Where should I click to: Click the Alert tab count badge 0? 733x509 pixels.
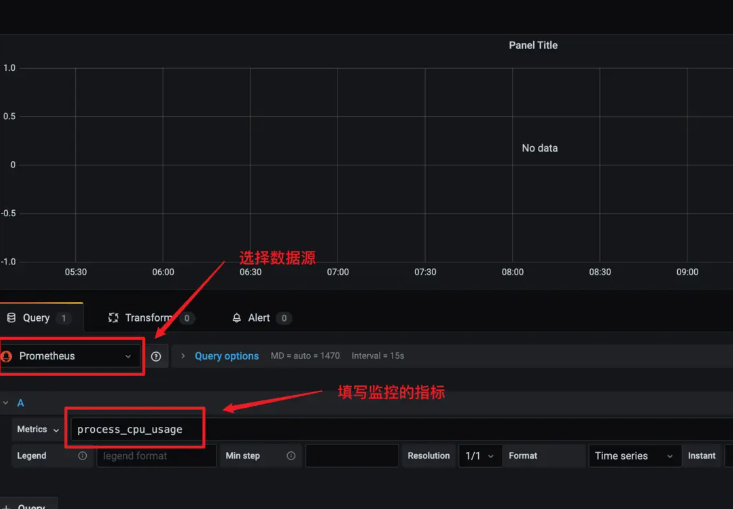click(283, 318)
